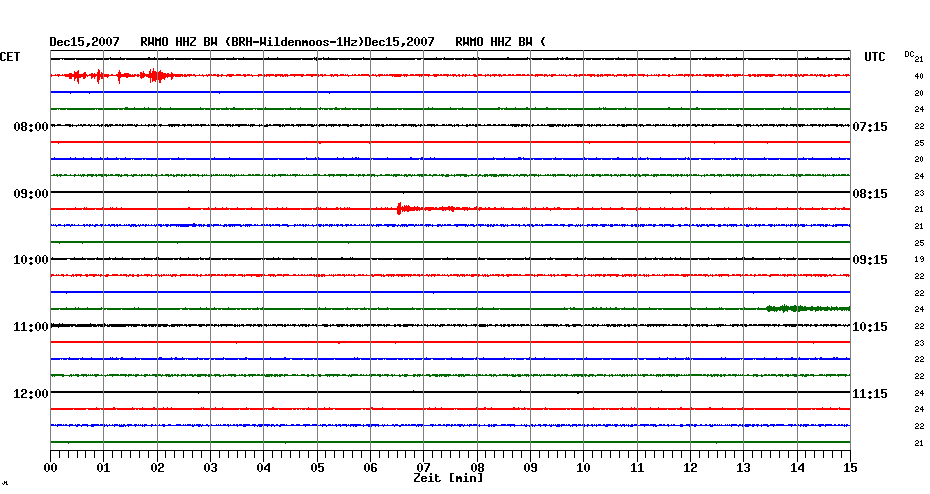930x494 pixels.
Task: Click minute label 14 on time axis
Action: [797, 467]
